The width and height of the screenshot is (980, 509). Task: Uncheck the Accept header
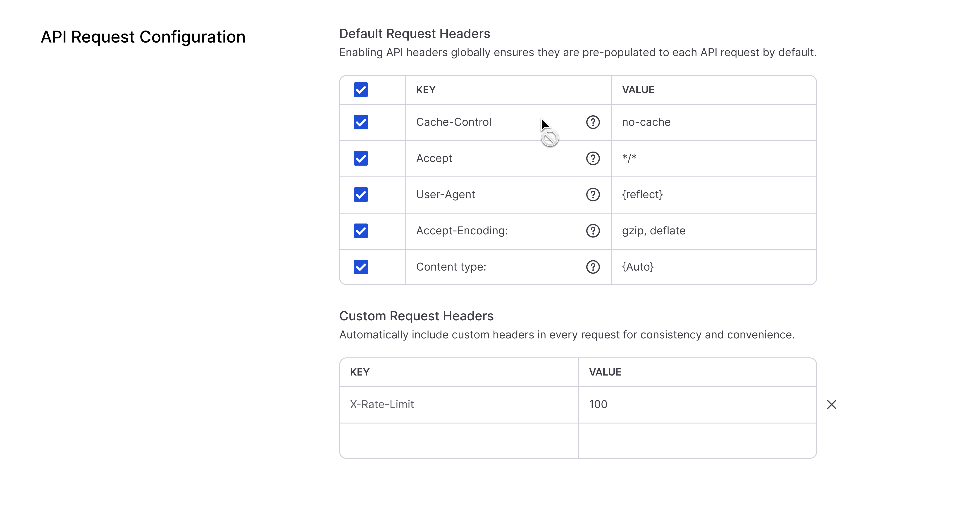point(361,158)
